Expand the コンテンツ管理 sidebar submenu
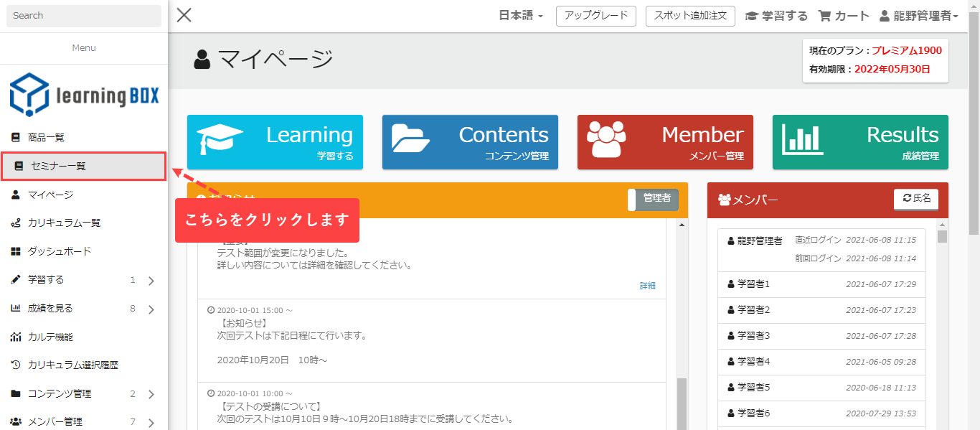980x430 pixels. [151, 394]
